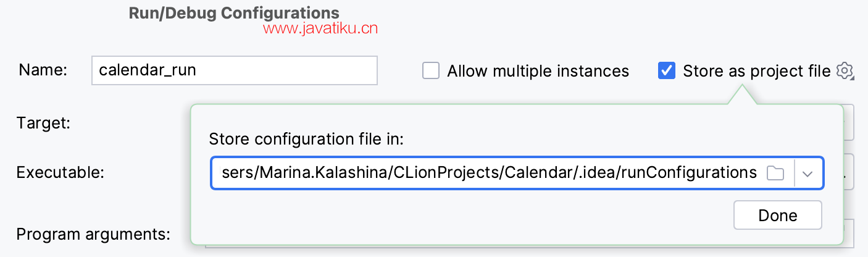Image resolution: width=868 pixels, height=257 pixels.
Task: Click the 'Store as project file' label text
Action: pos(756,71)
